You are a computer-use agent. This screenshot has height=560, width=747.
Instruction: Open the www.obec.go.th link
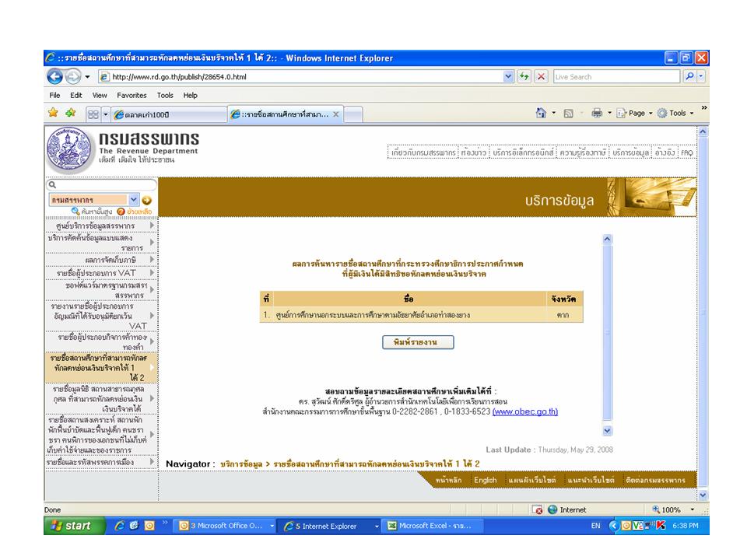[525, 411]
